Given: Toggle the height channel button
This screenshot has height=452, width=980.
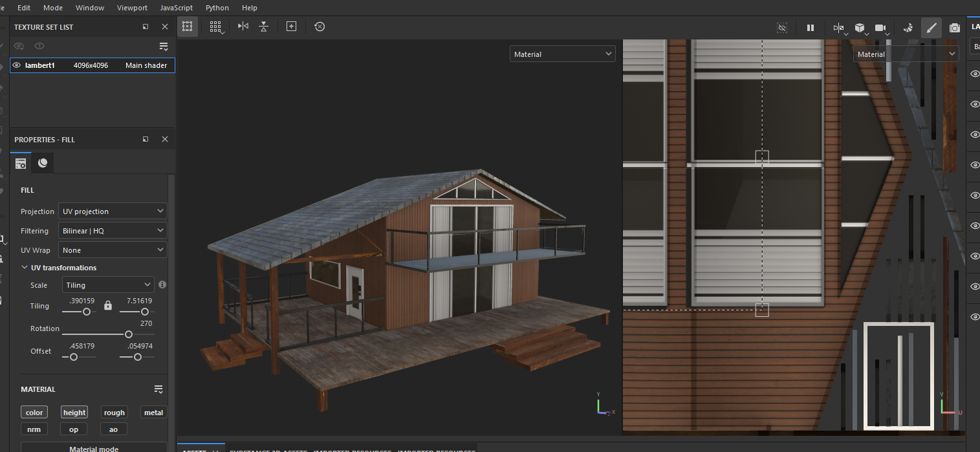Looking at the screenshot, I should coord(74,413).
